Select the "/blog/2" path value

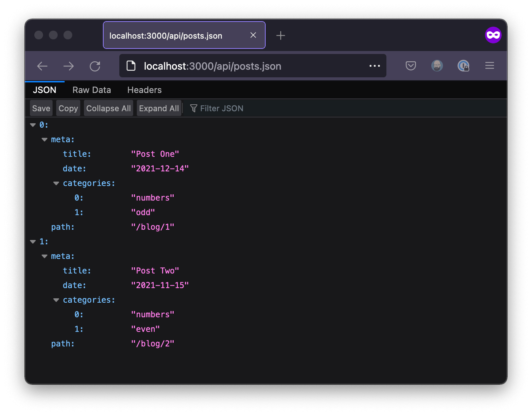(x=153, y=344)
